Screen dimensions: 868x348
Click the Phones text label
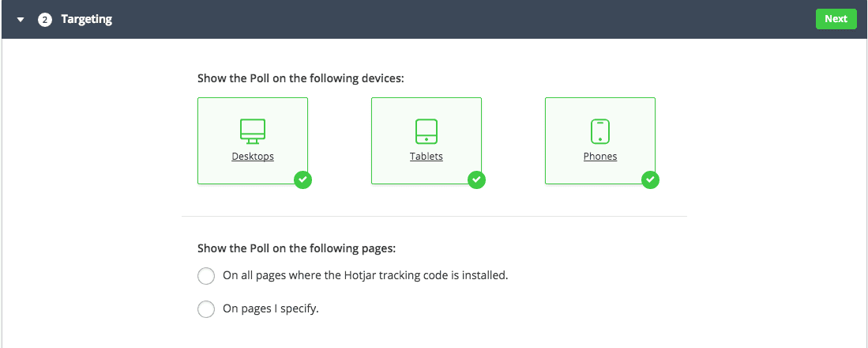600,157
